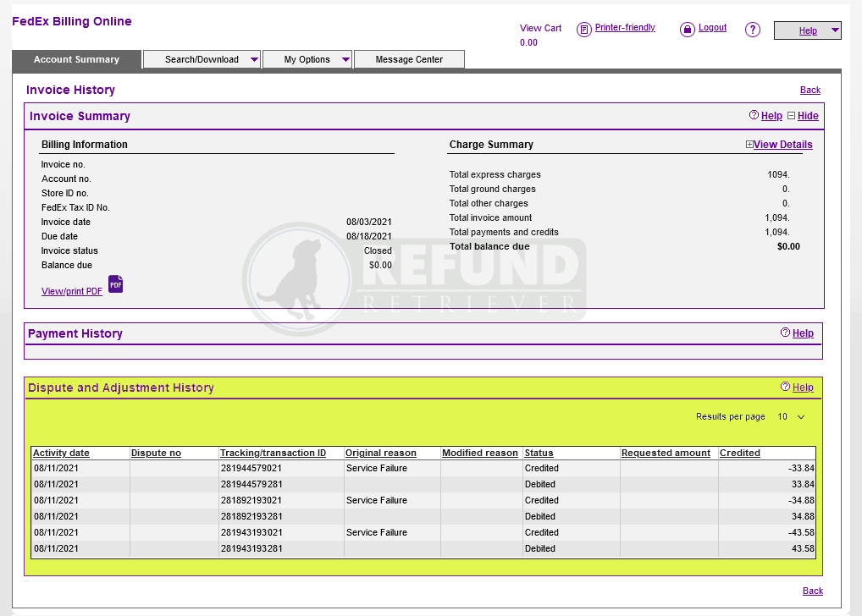
Task: Sort by Tracking/transaction ID column header
Action: click(273, 453)
